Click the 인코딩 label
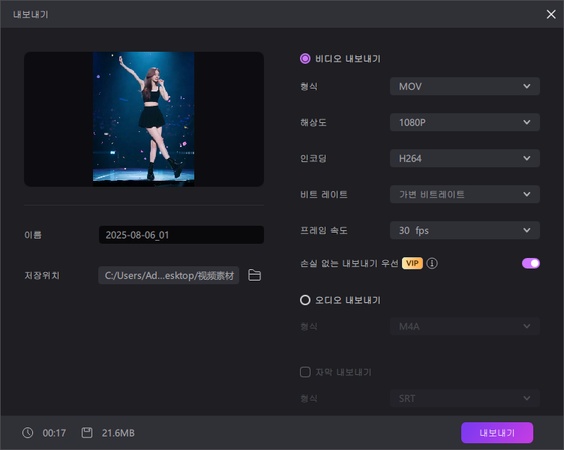Screen dimensions: 564x450 pos(313,158)
